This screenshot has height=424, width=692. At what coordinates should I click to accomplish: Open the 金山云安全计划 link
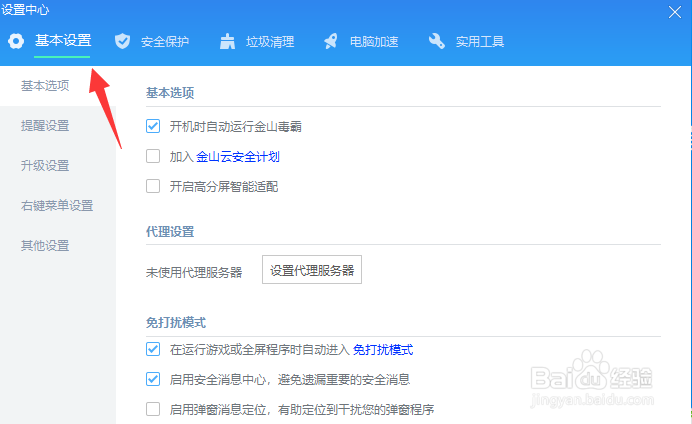click(x=238, y=157)
